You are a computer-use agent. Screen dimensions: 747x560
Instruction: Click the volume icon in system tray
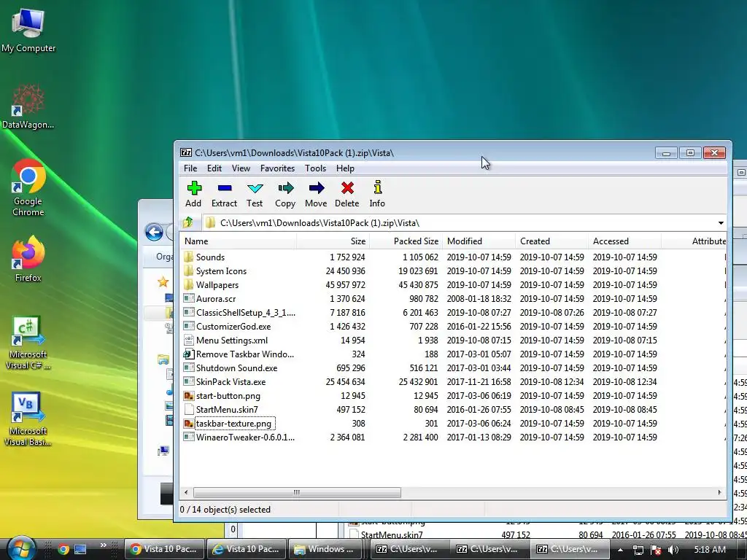pyautogui.click(x=673, y=550)
